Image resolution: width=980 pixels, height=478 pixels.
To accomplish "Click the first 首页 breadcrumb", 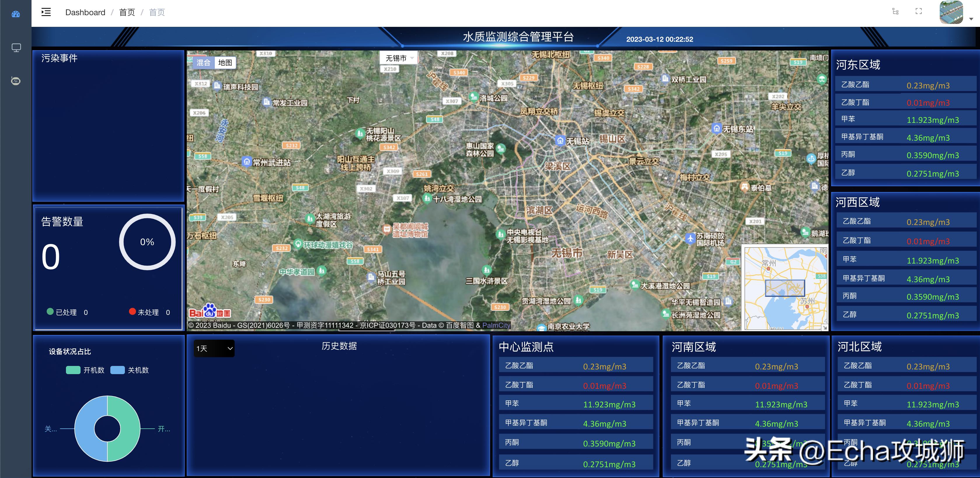I will (127, 12).
